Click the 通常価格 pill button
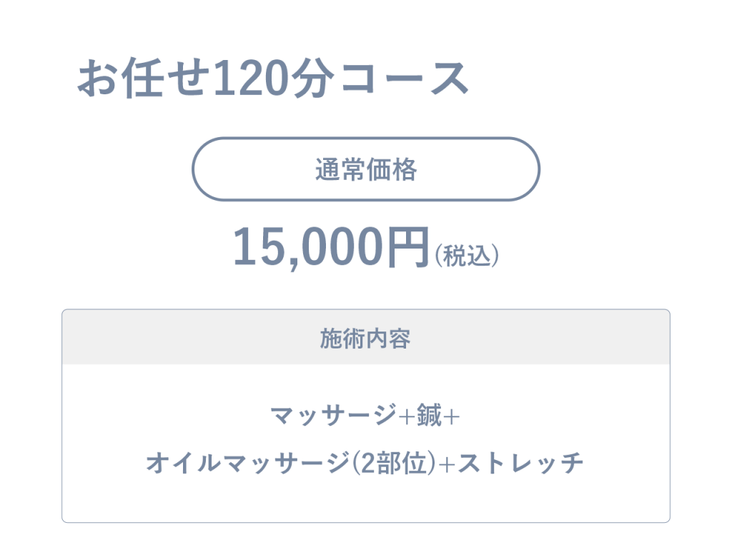Image resolution: width=732 pixels, height=560 pixels. tap(366, 169)
